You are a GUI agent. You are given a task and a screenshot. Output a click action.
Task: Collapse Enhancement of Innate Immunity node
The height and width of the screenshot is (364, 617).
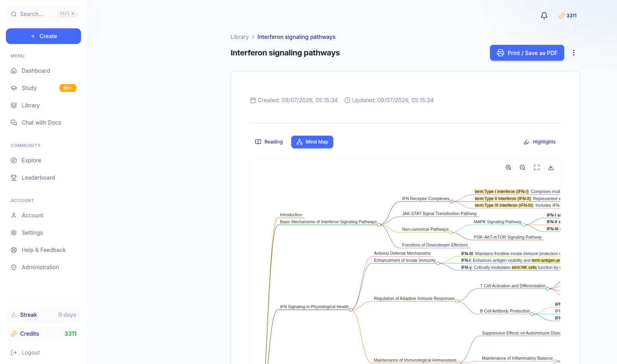pyautogui.click(x=438, y=263)
